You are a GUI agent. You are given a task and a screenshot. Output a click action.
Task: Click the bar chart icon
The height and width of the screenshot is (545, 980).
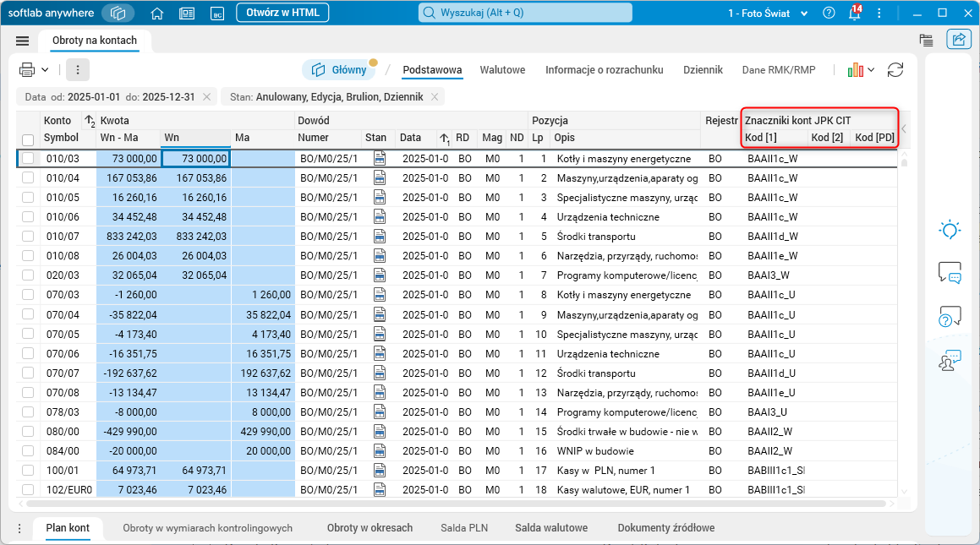pyautogui.click(x=855, y=70)
